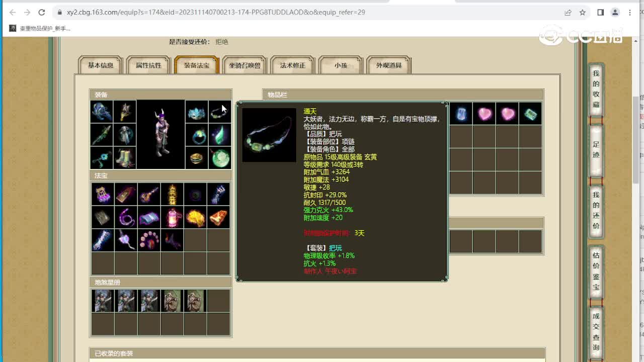Click the dark purple flame treasure icon
The image size is (644, 362).
point(172,240)
